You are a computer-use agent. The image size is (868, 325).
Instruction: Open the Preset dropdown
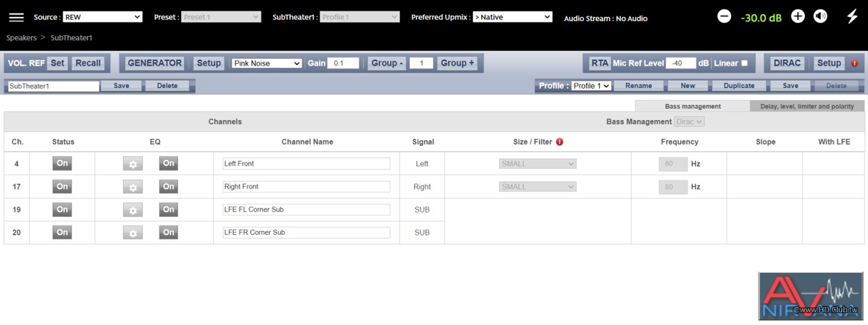pos(221,17)
